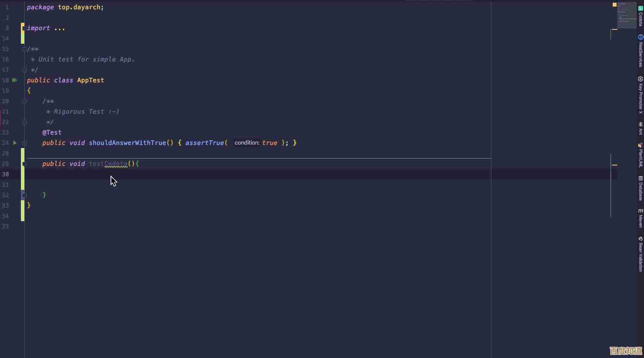
Task: Collapse the Rigorous Test comment block
Action: coord(24,101)
